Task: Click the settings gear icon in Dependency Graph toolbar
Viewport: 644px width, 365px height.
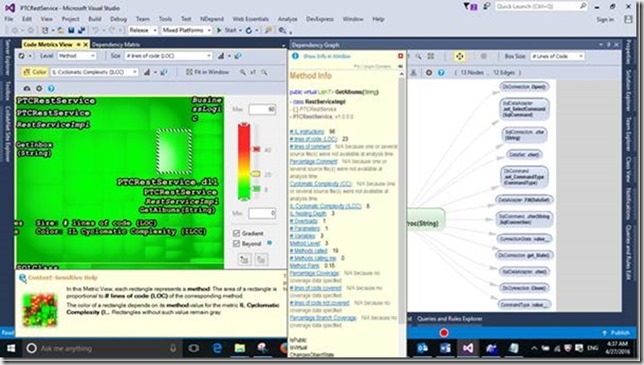Action: coord(429,73)
